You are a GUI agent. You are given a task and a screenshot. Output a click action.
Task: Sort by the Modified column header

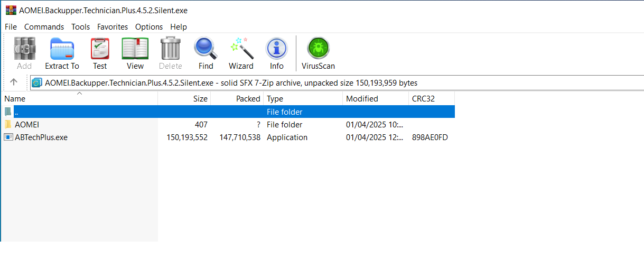click(x=376, y=99)
